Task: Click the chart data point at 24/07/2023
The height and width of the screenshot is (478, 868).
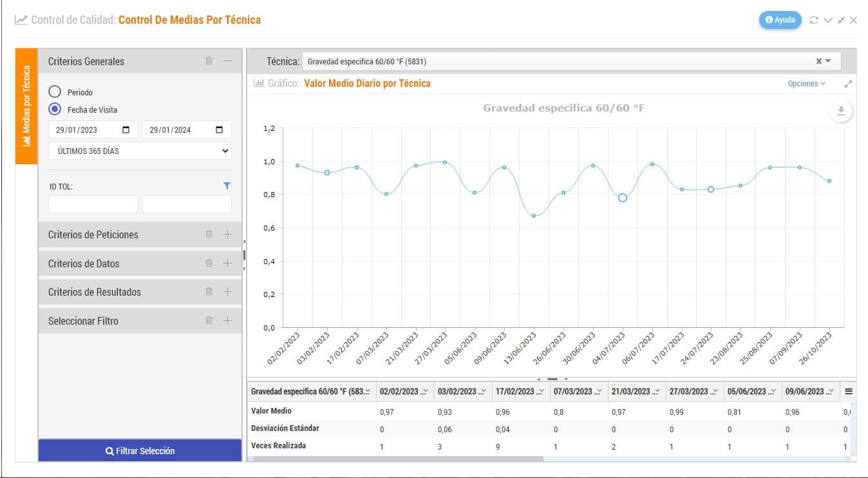Action: click(x=711, y=189)
